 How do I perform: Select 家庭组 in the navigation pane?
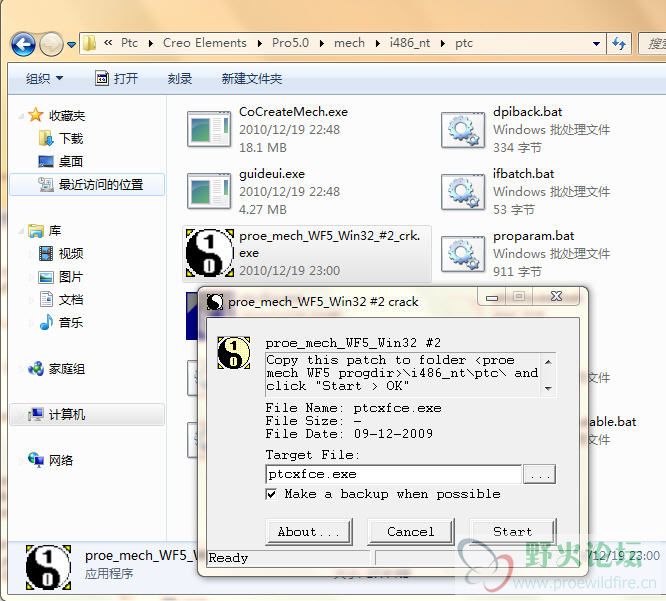tap(67, 369)
